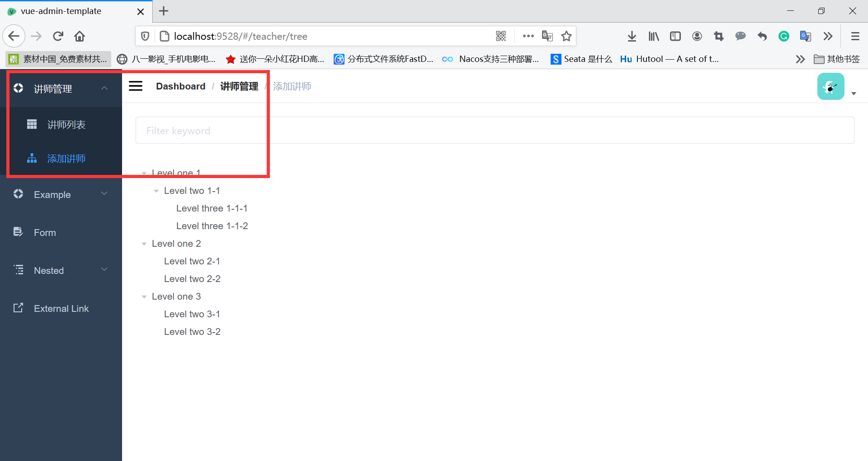Open the 分布式文件系统FastD bookmark

point(384,59)
